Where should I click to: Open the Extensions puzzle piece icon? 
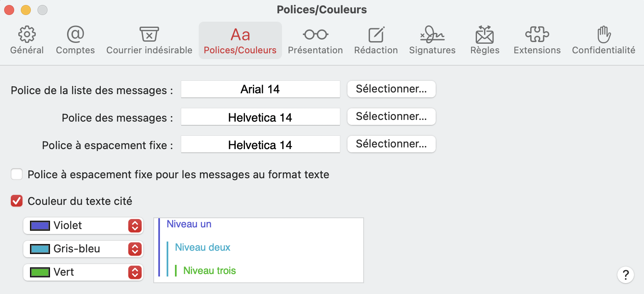point(537,35)
